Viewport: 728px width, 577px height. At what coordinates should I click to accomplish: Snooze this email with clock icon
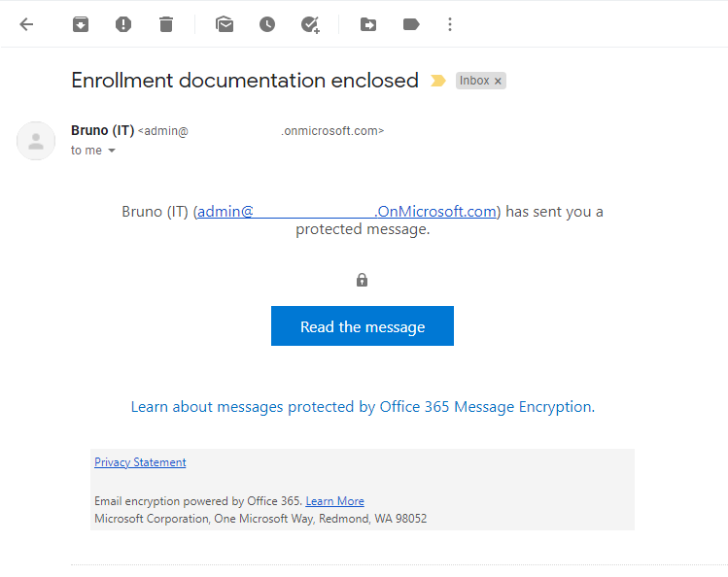coord(267,24)
